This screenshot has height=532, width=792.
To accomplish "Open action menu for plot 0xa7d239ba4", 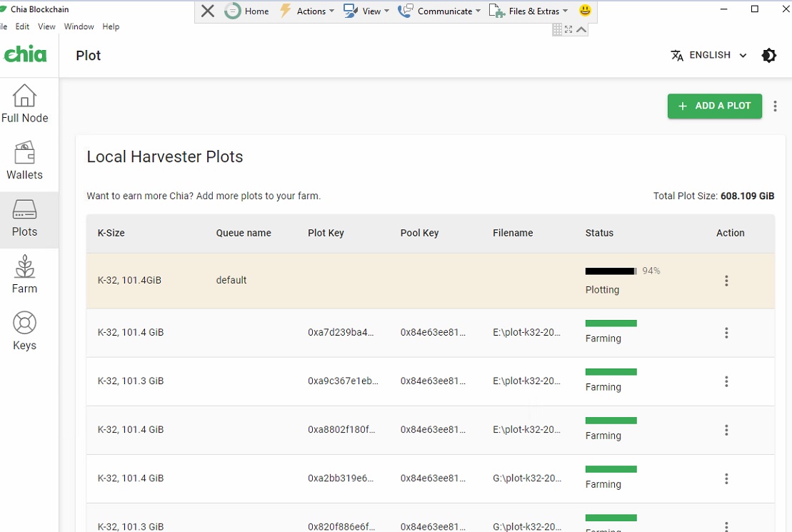I will click(726, 333).
